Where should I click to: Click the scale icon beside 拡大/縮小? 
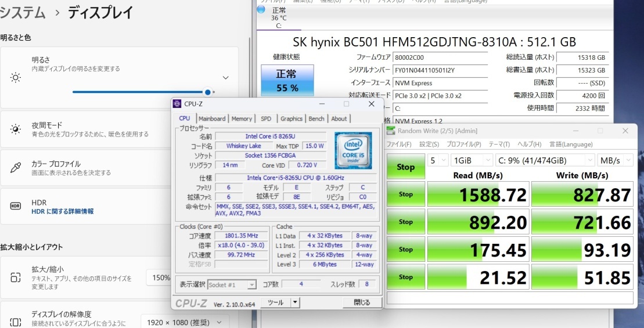click(16, 277)
